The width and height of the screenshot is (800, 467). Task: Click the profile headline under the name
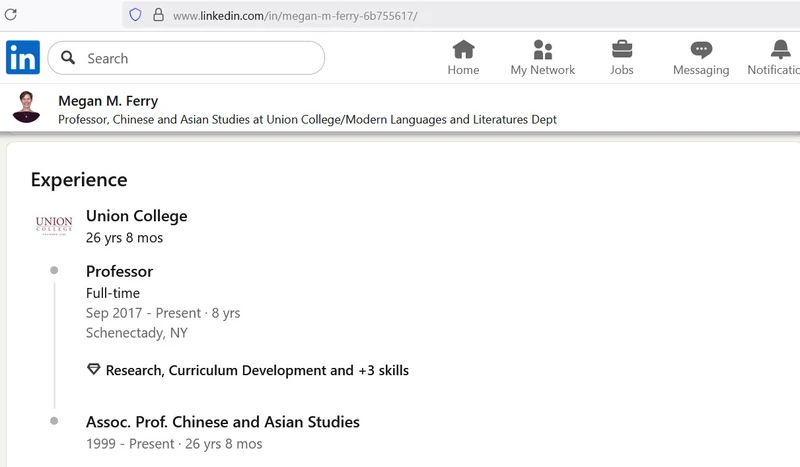tap(307, 119)
